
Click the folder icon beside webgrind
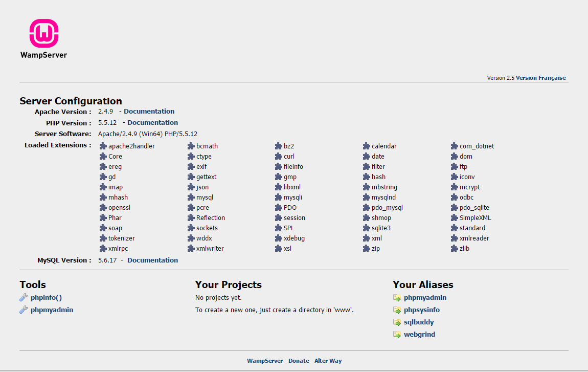click(397, 335)
